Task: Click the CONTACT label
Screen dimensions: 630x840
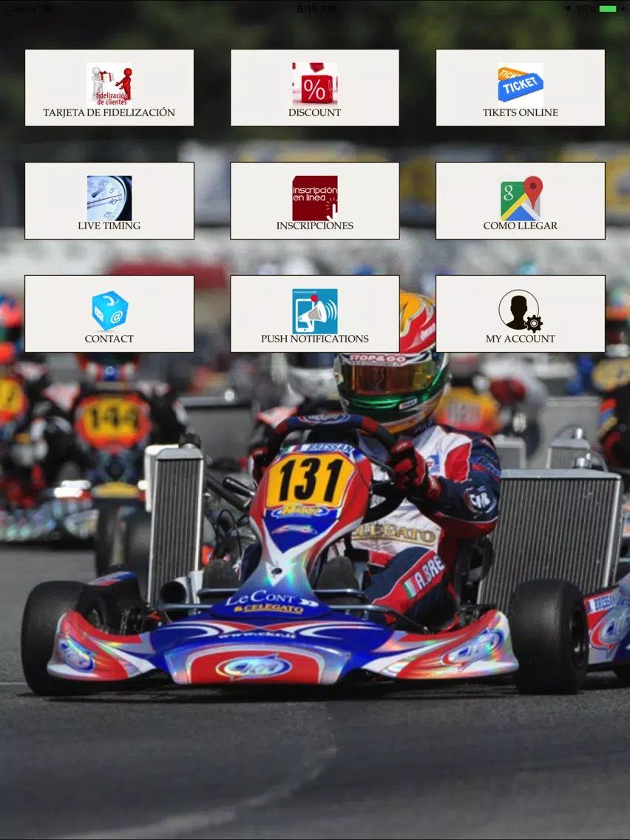Action: [x=109, y=339]
